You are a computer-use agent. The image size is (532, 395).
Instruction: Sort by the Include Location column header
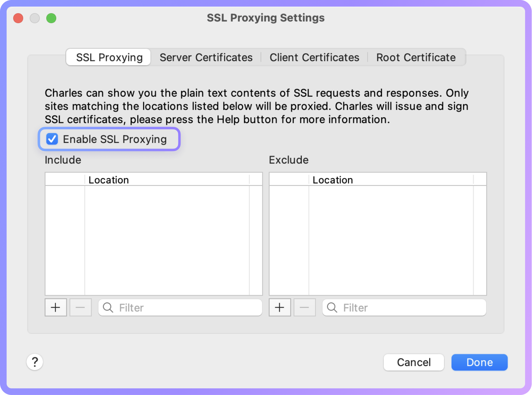click(109, 180)
